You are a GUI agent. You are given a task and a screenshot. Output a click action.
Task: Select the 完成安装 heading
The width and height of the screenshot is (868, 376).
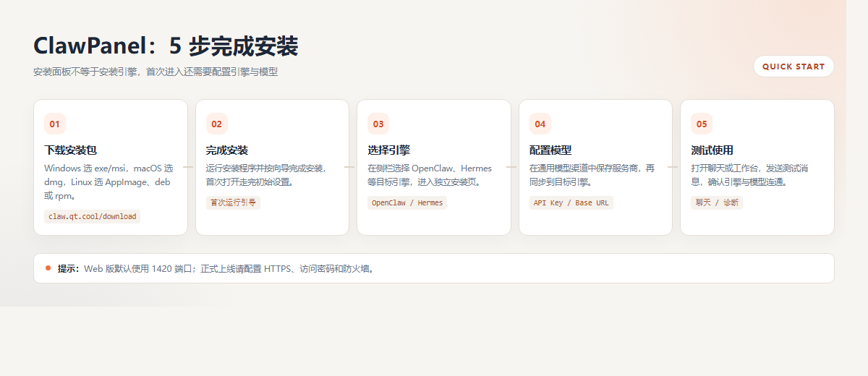point(227,150)
